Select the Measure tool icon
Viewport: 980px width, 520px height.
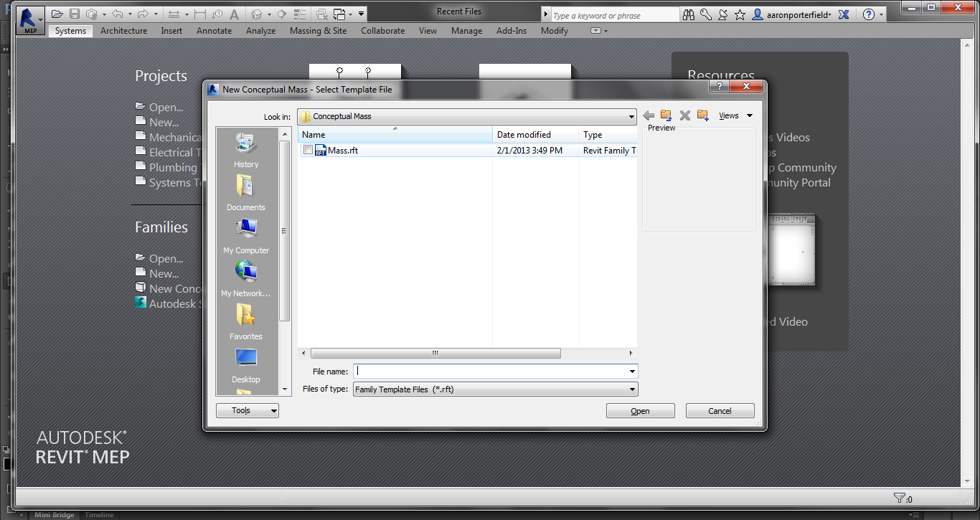coord(173,14)
